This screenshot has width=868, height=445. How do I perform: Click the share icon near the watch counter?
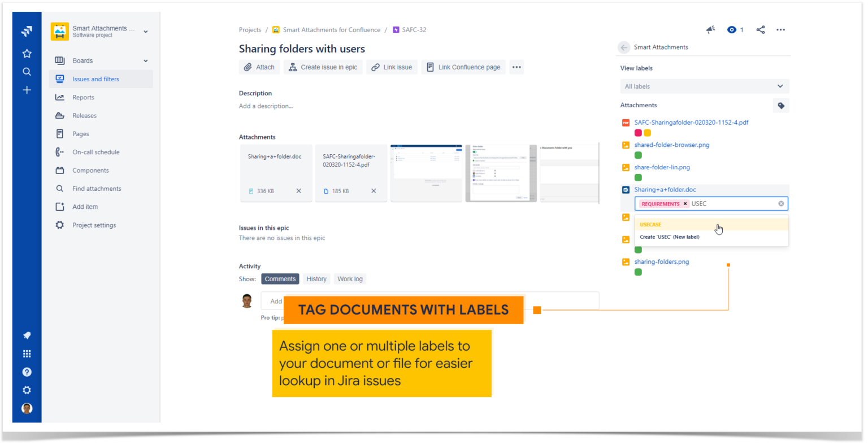pos(761,29)
